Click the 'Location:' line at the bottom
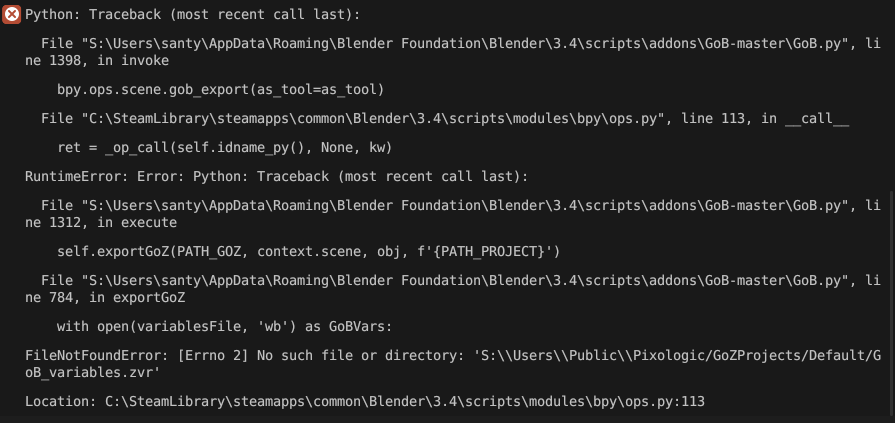Screen dimensions: 895x423 coord(365,401)
